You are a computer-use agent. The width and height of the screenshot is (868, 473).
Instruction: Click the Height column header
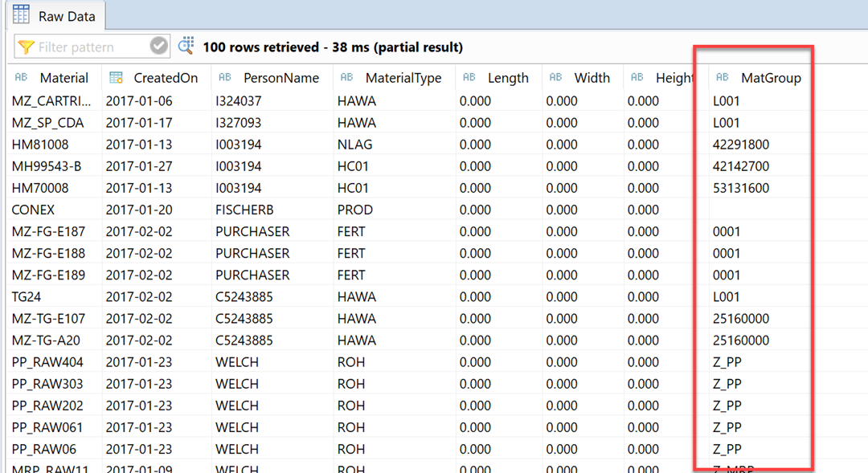click(x=666, y=78)
